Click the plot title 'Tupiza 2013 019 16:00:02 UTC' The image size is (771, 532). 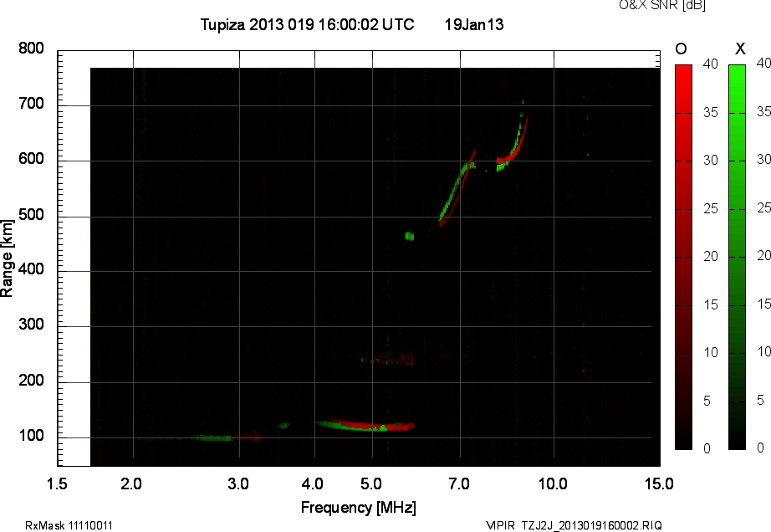[x=308, y=24]
